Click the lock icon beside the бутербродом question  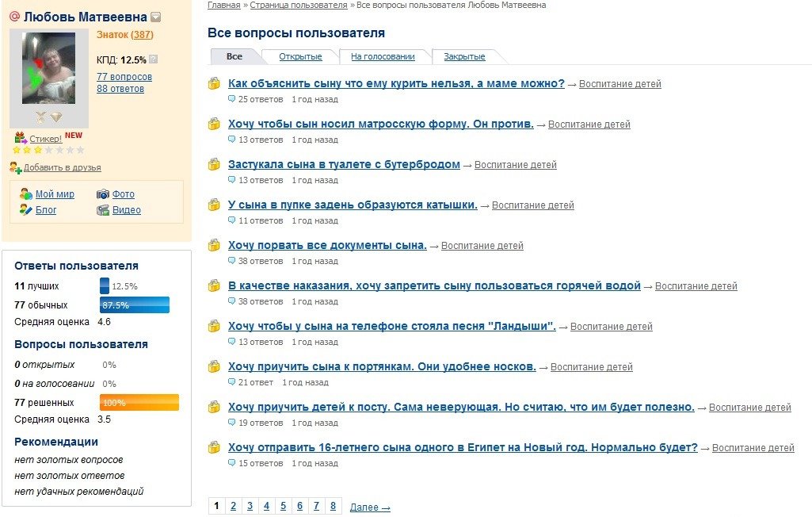pos(214,164)
